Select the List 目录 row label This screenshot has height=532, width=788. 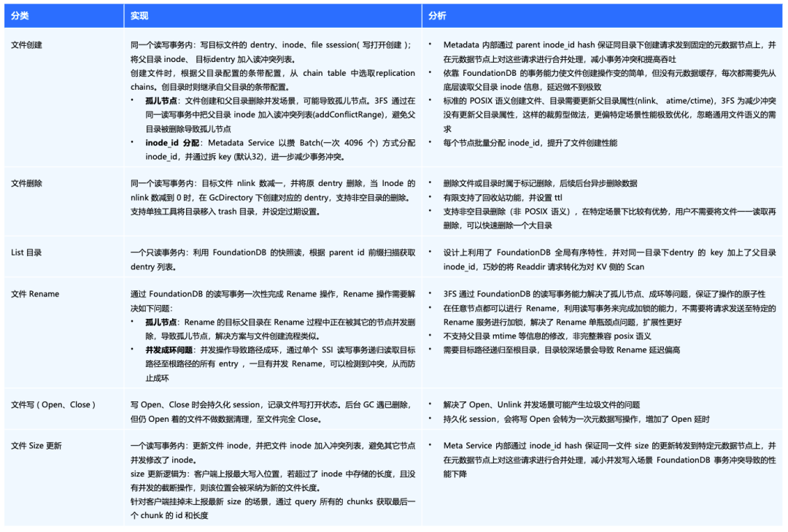pyautogui.click(x=26, y=252)
